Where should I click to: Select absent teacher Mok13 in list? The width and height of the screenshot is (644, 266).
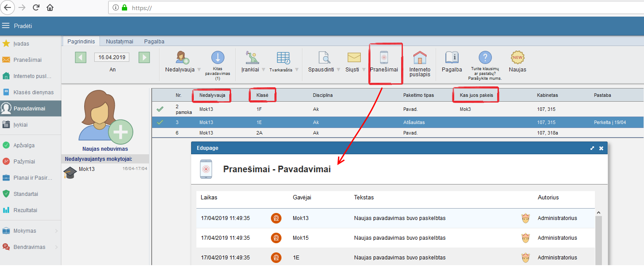87,169
